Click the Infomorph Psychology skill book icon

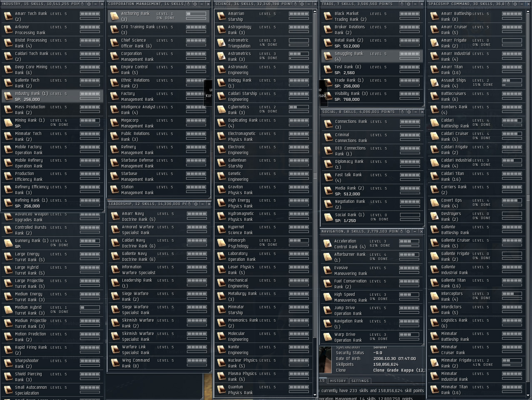tap(221, 243)
